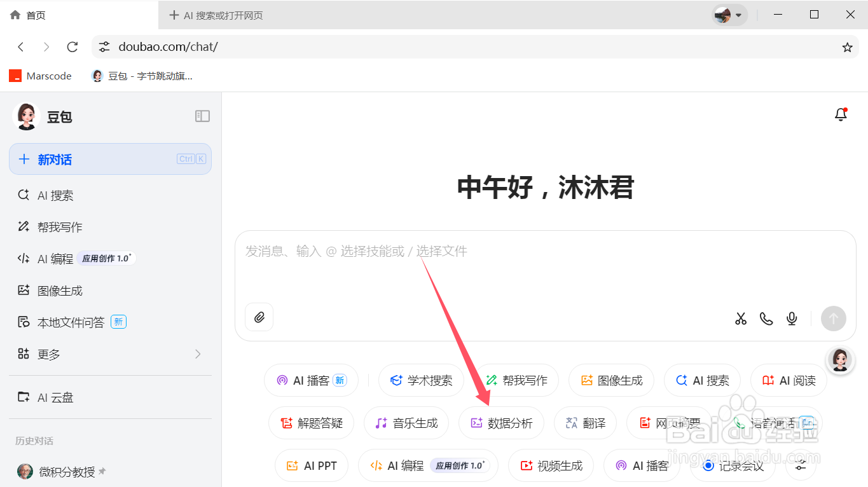Open AI 编程 in the sidebar

[x=110, y=259]
